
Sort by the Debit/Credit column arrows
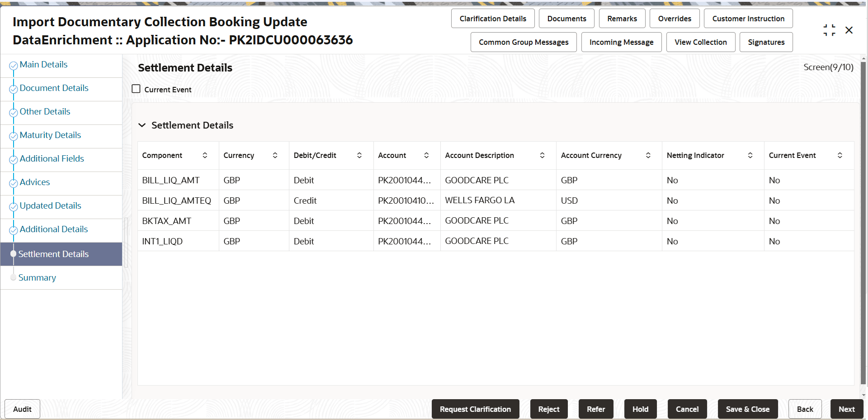point(359,155)
